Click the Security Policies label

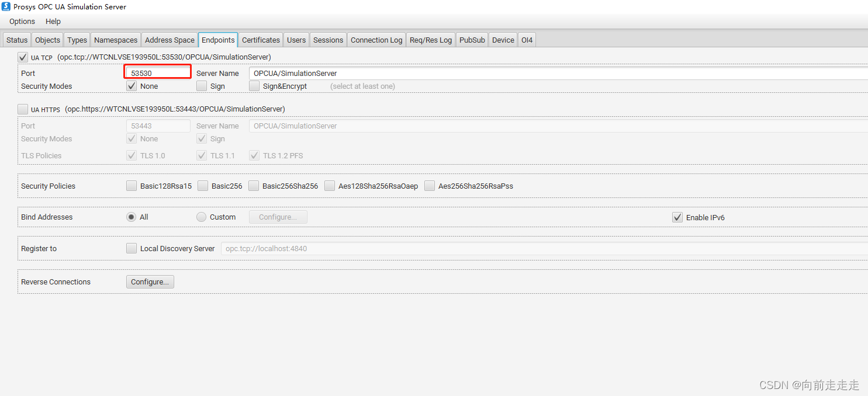[x=48, y=186]
